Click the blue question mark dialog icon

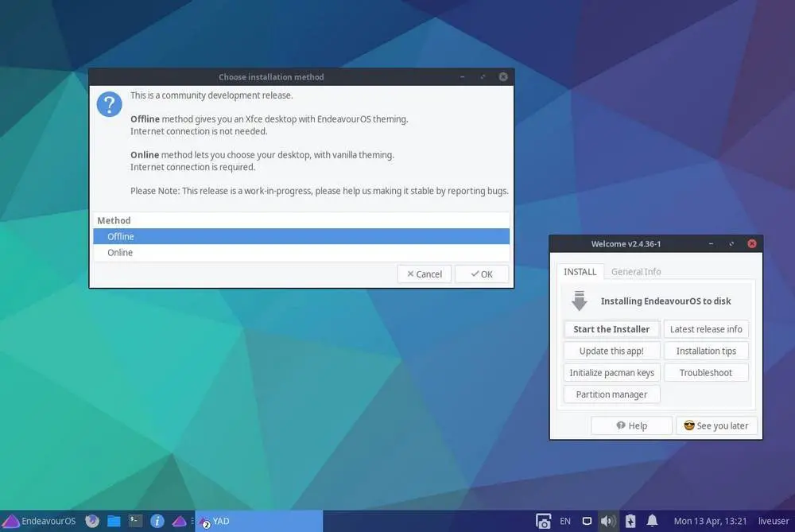pyautogui.click(x=110, y=104)
